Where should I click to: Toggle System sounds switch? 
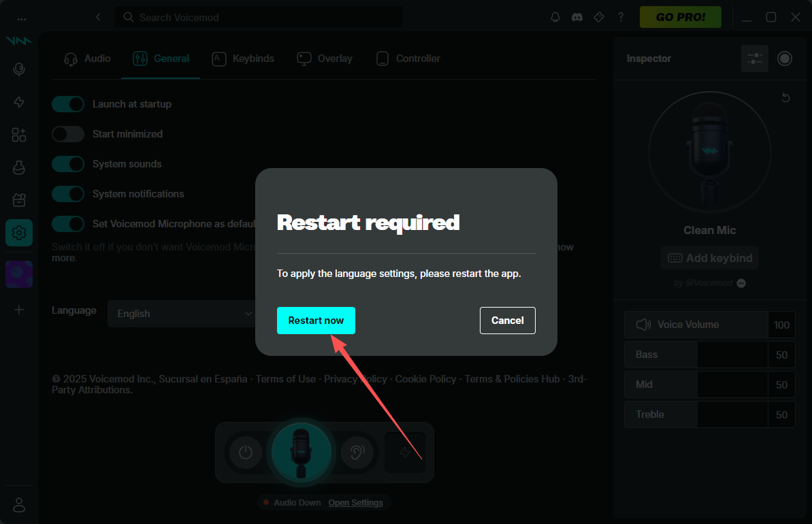68,164
